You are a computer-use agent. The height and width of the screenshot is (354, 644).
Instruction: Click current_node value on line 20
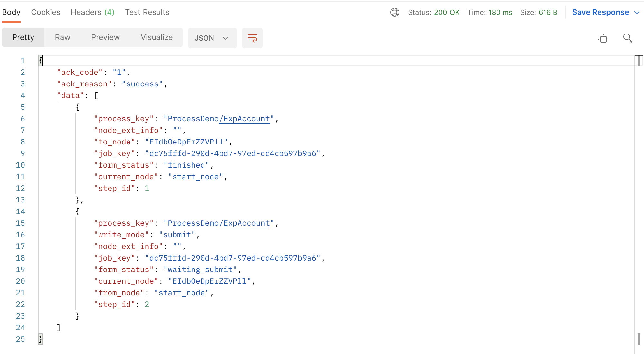[210, 281]
